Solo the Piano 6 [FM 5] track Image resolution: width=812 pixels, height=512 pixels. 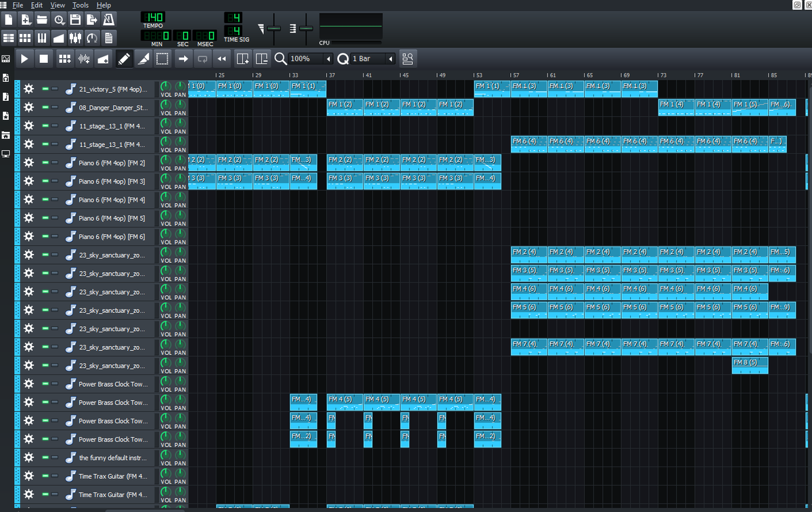(x=55, y=218)
